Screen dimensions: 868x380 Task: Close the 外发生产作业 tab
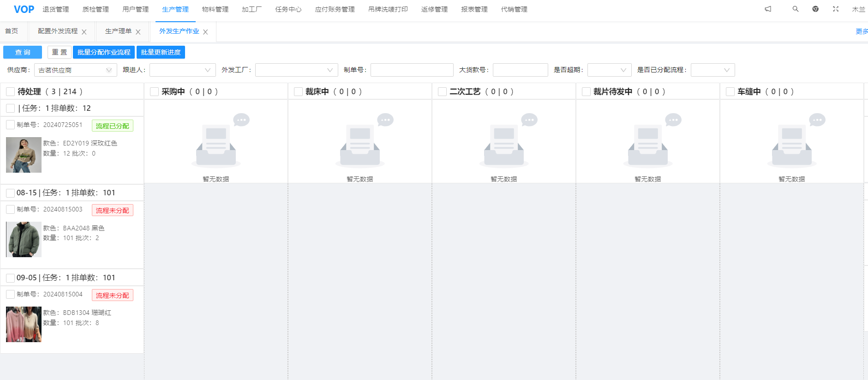coord(205,32)
